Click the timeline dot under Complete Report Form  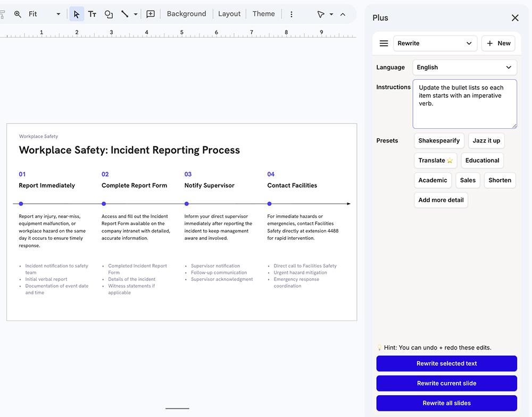tap(104, 204)
